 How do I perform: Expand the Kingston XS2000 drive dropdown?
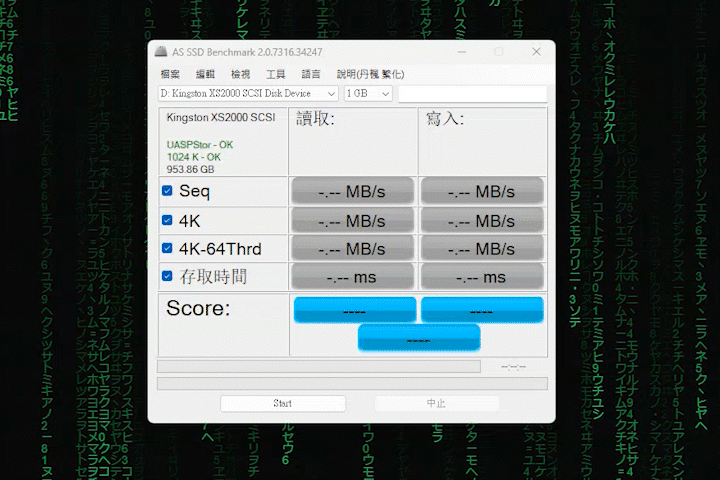(248, 93)
